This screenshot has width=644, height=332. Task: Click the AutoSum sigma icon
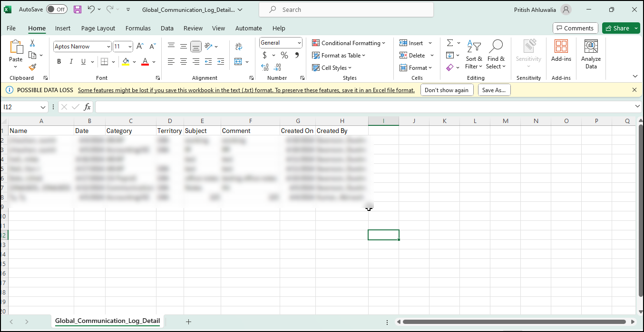click(x=449, y=43)
